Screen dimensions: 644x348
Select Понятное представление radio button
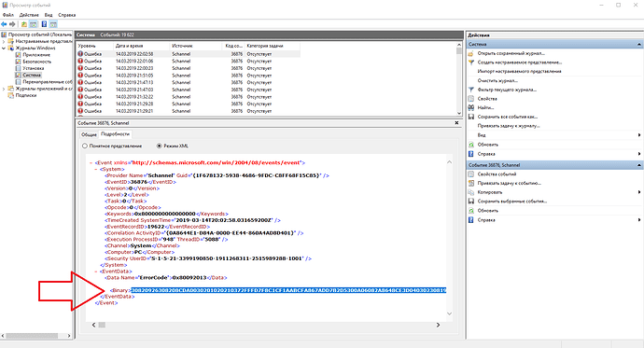coord(85,146)
